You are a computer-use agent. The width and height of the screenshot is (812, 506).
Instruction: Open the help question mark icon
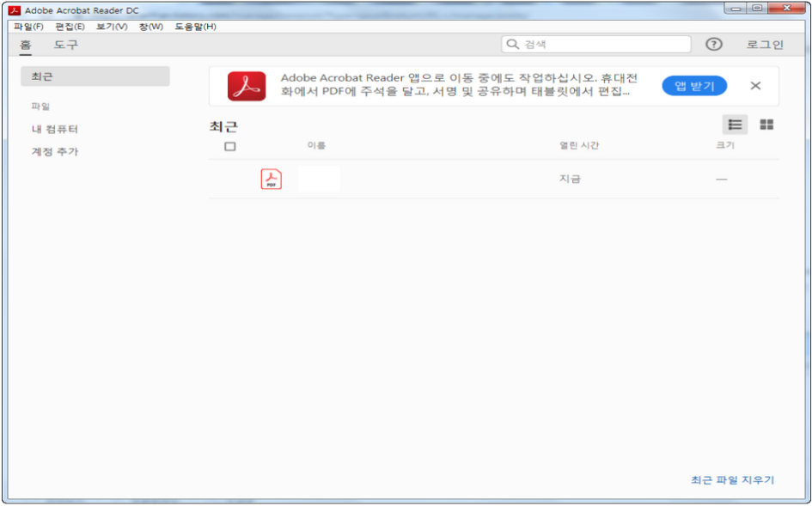tap(713, 44)
